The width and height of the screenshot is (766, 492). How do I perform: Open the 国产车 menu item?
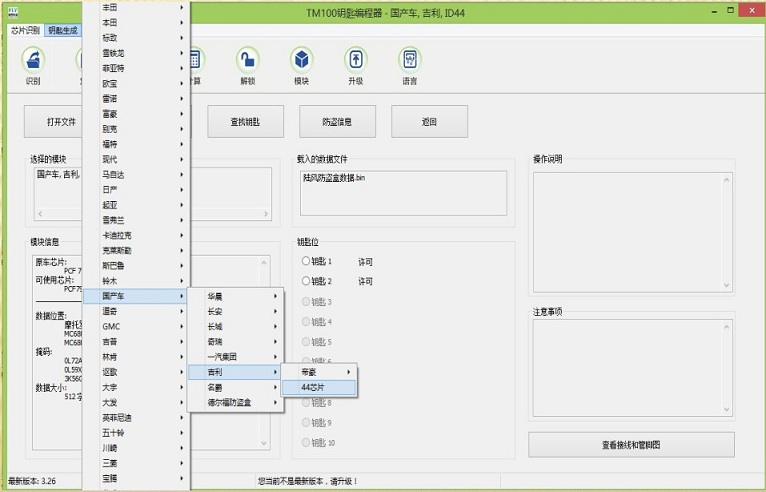pos(135,296)
